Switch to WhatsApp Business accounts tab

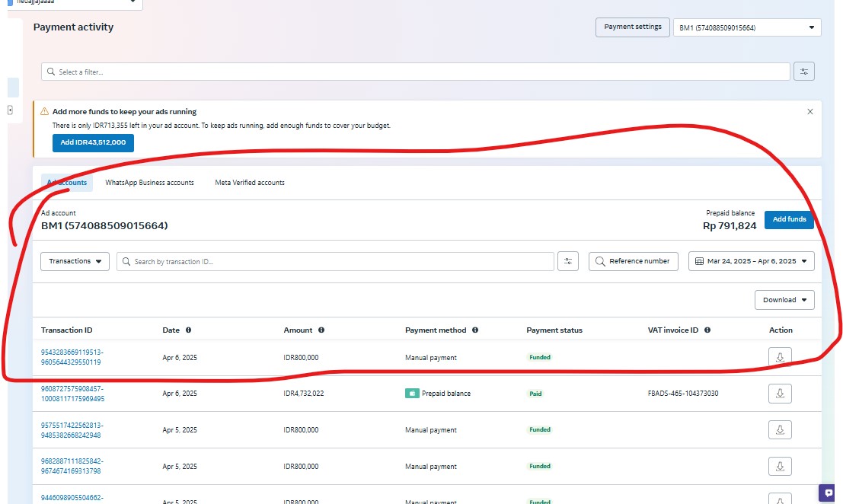pos(149,183)
